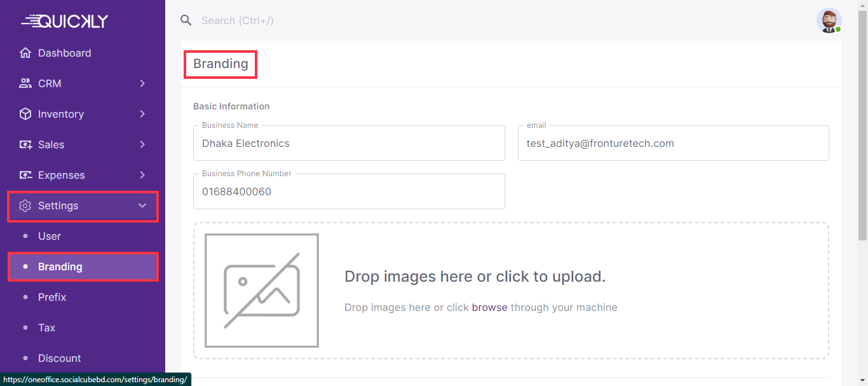
Task: Go to Tax settings
Action: point(46,327)
